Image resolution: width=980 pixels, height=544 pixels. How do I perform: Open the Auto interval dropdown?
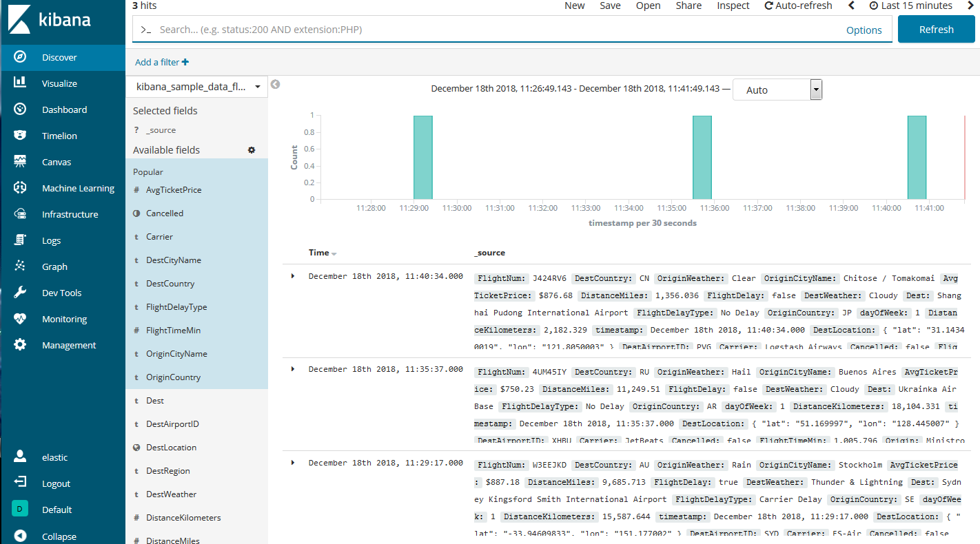coord(777,90)
